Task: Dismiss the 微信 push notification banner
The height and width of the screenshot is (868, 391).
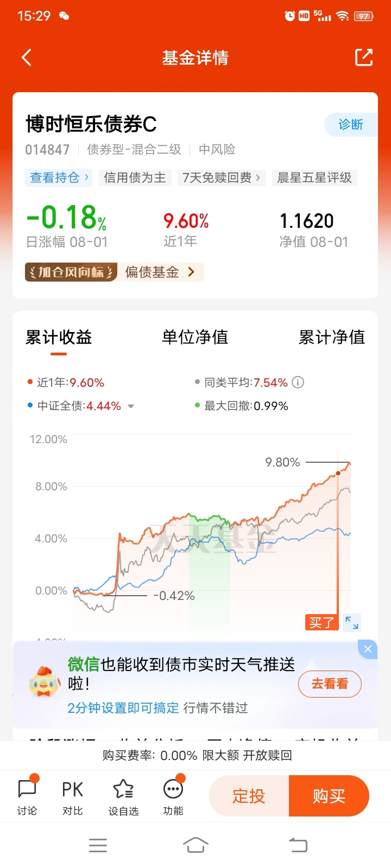Action: click(x=368, y=649)
